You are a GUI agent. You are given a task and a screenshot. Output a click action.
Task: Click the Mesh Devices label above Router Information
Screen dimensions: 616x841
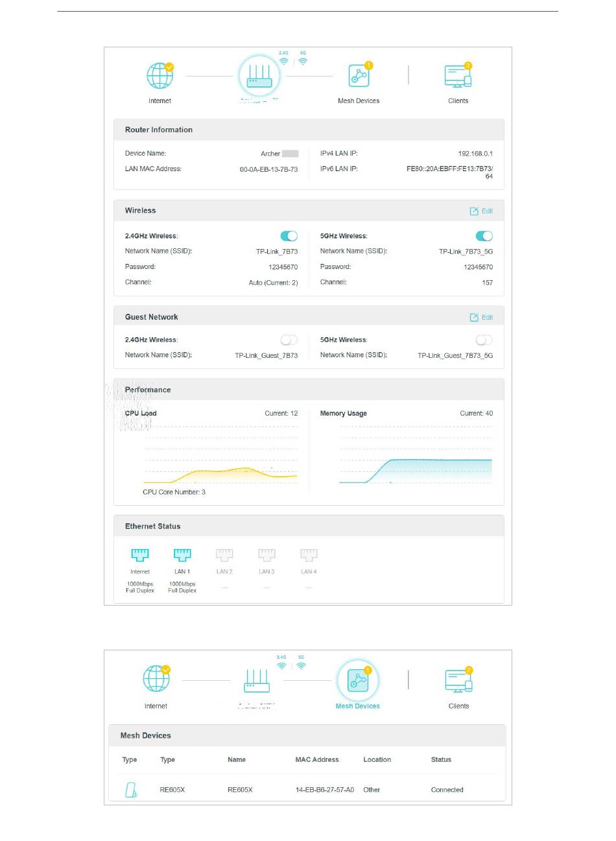[359, 101]
